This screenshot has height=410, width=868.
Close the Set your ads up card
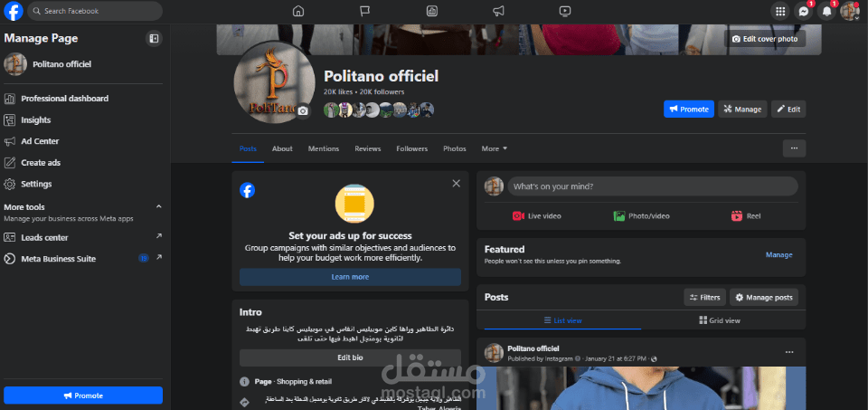[456, 184]
